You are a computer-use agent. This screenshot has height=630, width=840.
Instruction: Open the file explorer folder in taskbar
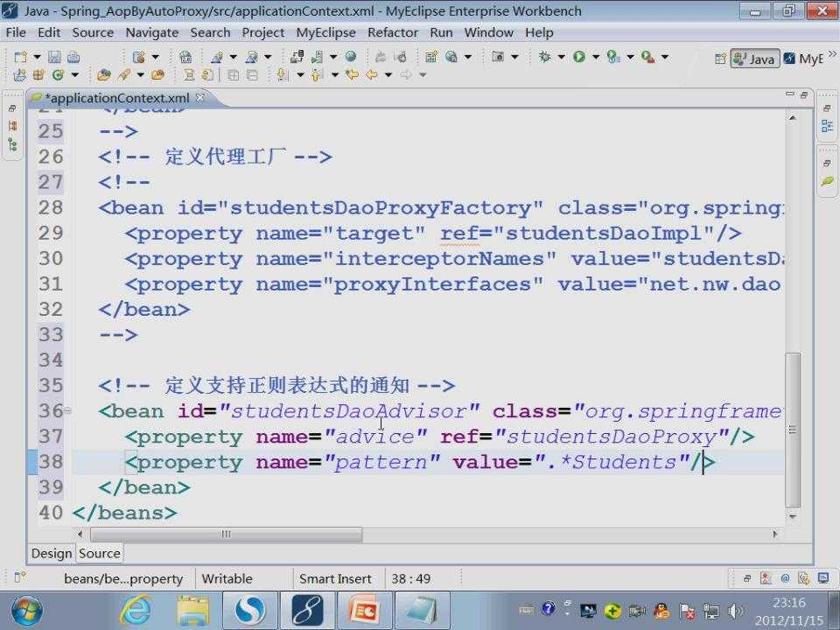pyautogui.click(x=193, y=611)
